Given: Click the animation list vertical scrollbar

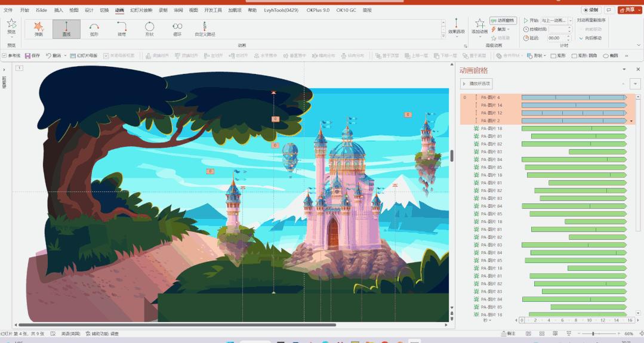Looking at the screenshot, I should point(638,164).
